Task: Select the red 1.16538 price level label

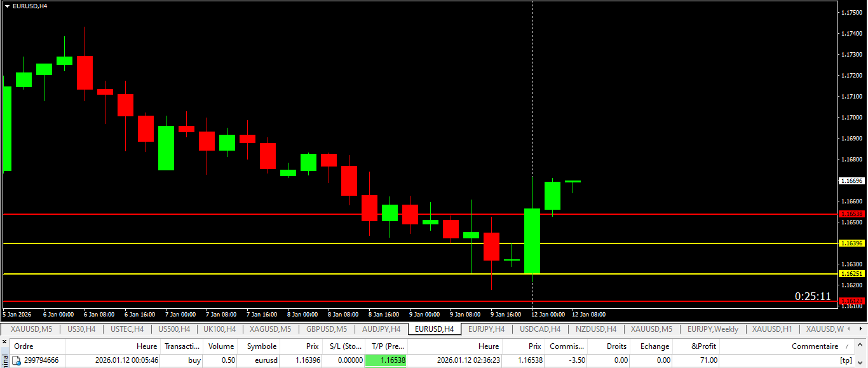Action: pyautogui.click(x=851, y=214)
